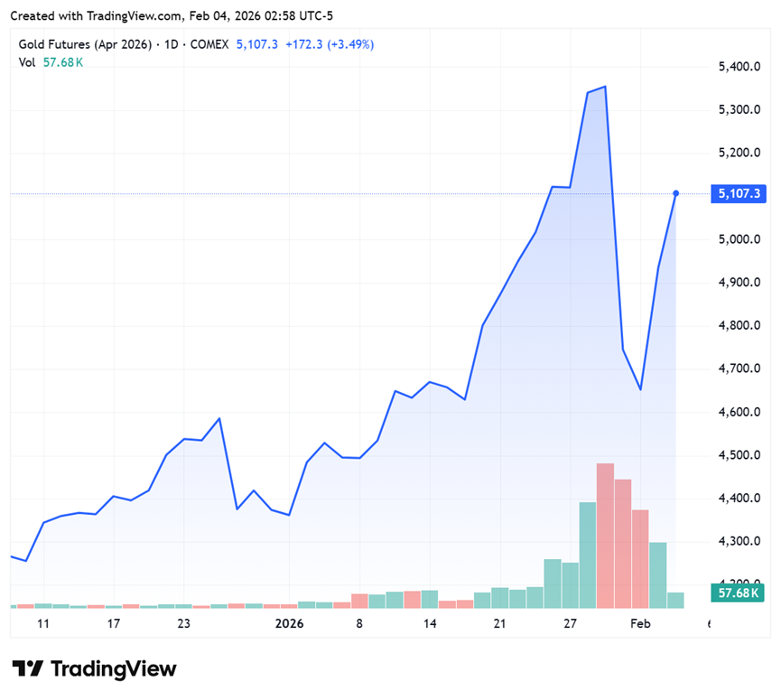Open the TradingView wordmark link

[x=113, y=669]
